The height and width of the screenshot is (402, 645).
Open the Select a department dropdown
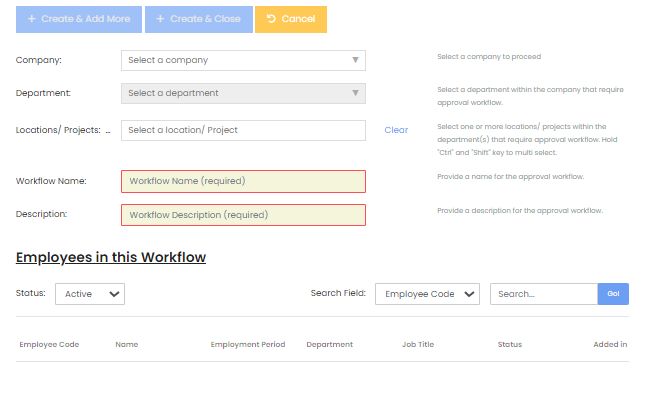click(x=243, y=93)
